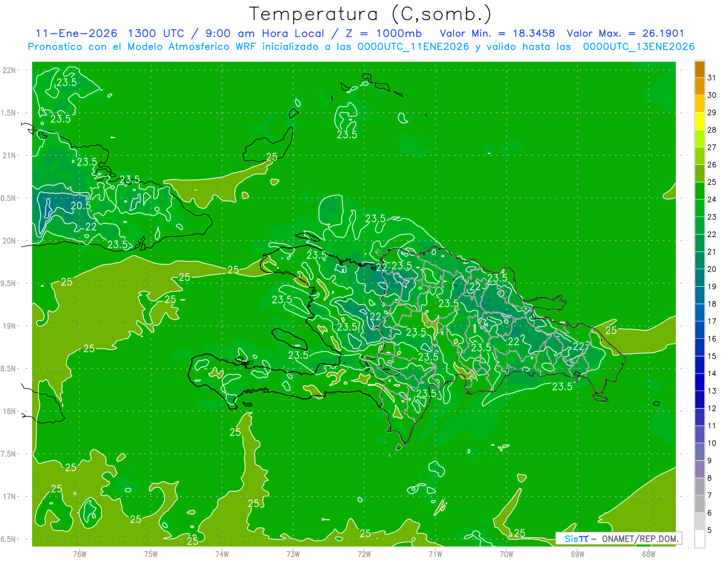This screenshot has height=562, width=728.
Task: Click the "Valor Max. = 26.1901" text
Action: tap(625, 33)
